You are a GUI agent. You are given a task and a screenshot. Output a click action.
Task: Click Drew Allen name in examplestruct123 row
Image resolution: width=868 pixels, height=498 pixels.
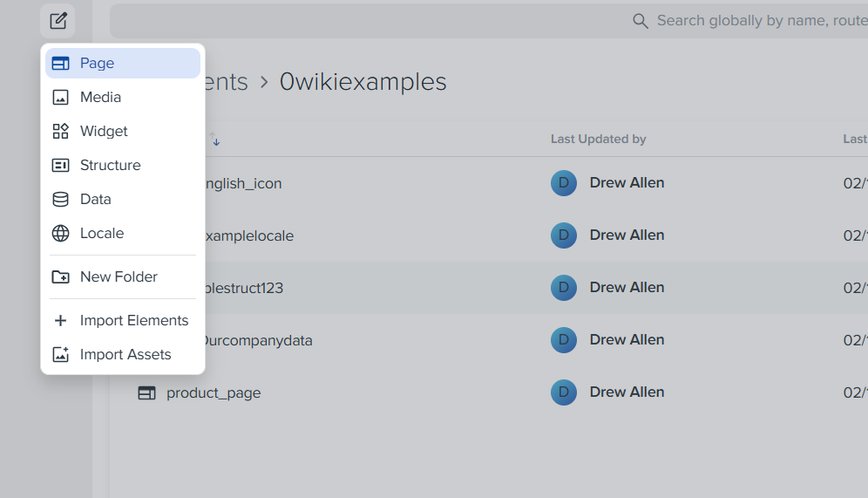point(627,288)
